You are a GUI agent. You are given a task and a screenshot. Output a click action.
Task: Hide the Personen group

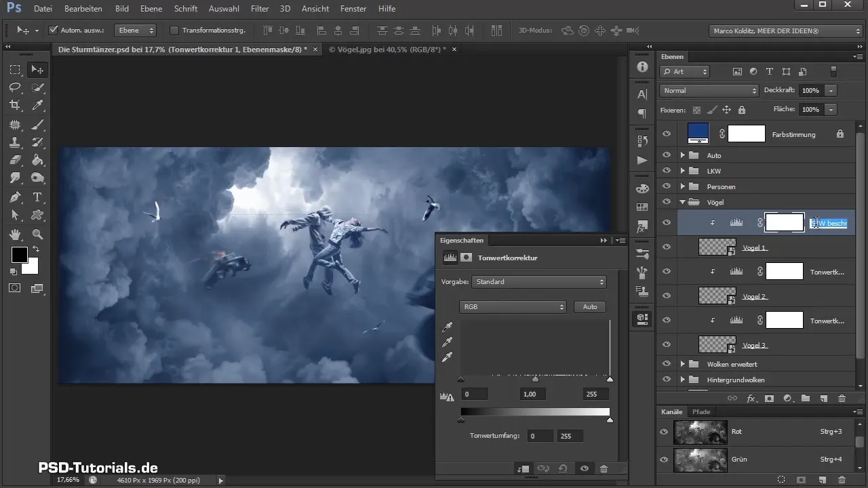pyautogui.click(x=666, y=186)
